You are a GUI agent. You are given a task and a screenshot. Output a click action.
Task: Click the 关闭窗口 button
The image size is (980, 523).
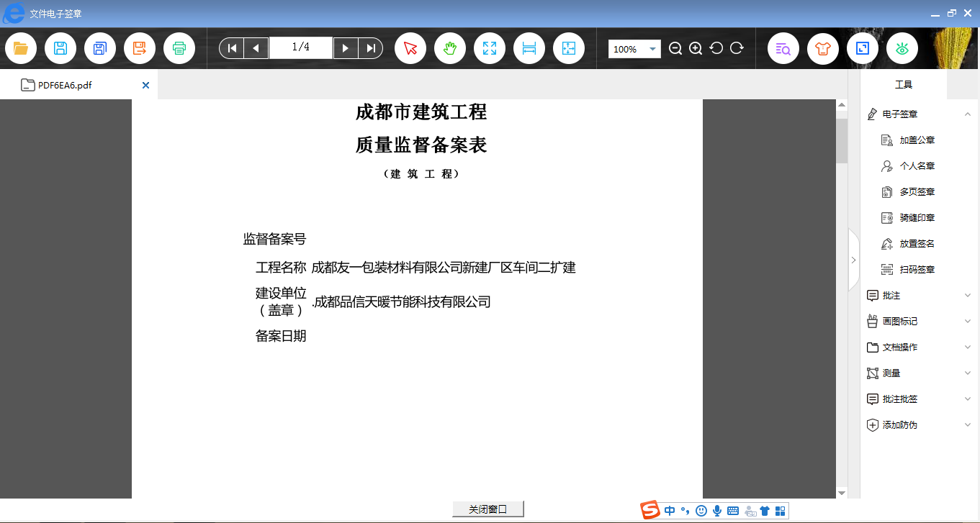click(487, 509)
